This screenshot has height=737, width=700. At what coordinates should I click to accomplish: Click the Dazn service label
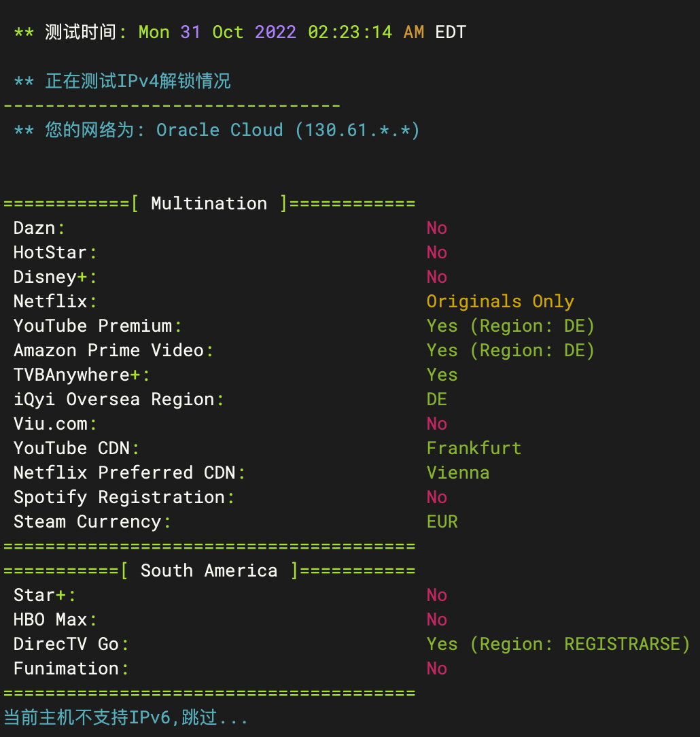[34, 228]
